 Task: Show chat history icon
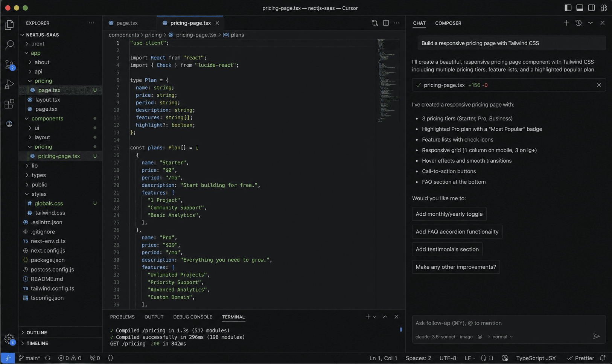pos(579,23)
